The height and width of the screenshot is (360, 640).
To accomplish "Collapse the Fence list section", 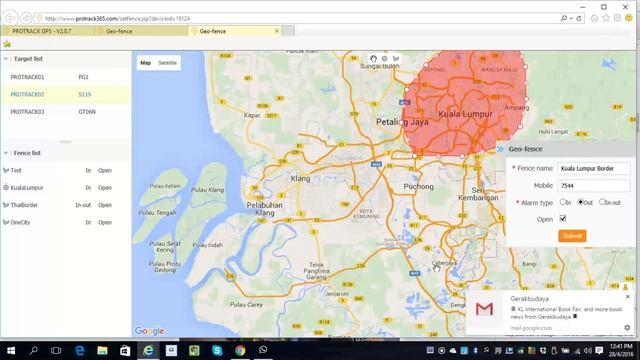I will pyautogui.click(x=6, y=153).
